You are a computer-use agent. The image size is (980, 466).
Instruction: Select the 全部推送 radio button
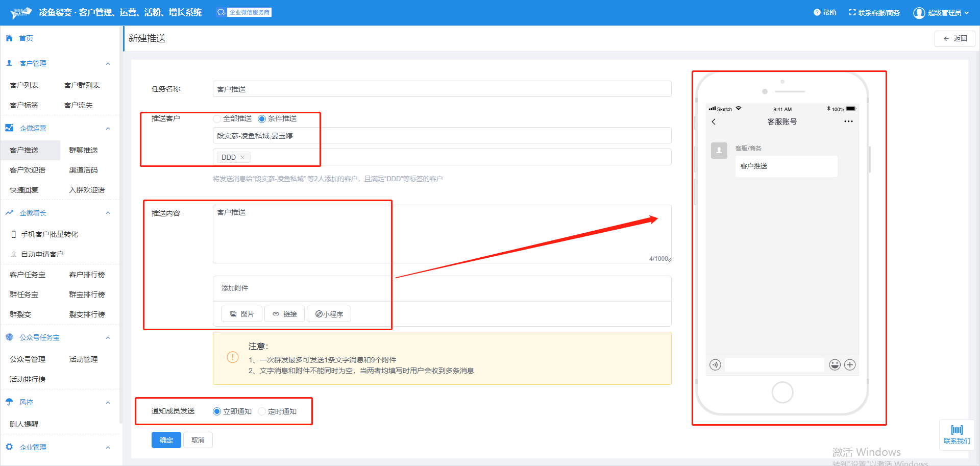point(217,118)
